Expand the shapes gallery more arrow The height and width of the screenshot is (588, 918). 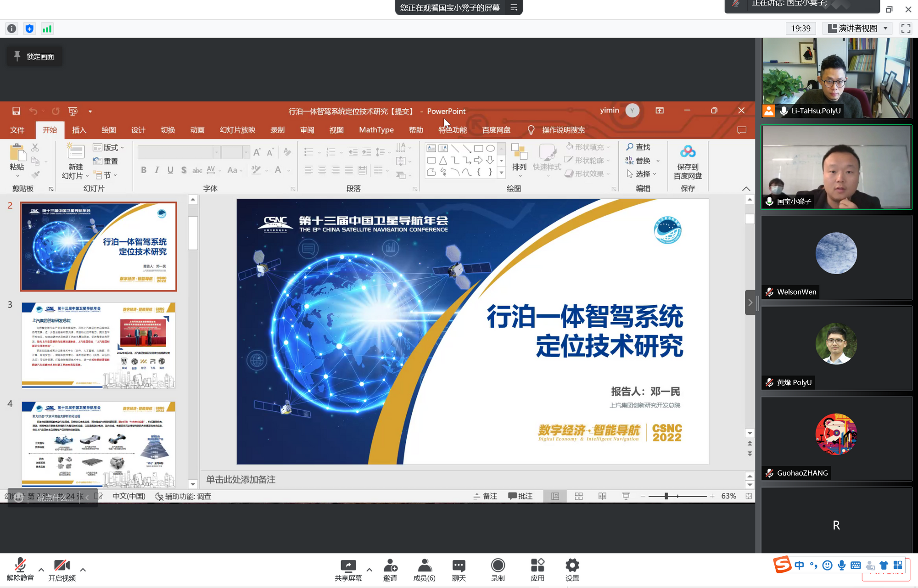(501, 173)
